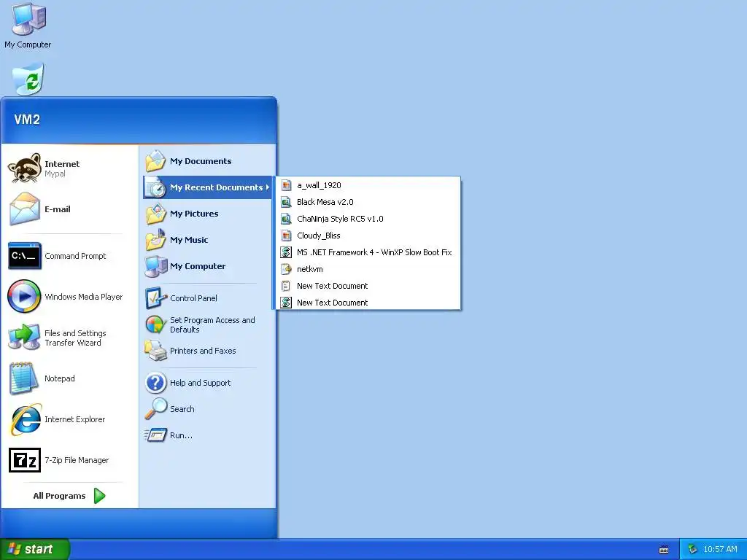
Task: Click My Computer desktop icon
Action: coord(28,19)
